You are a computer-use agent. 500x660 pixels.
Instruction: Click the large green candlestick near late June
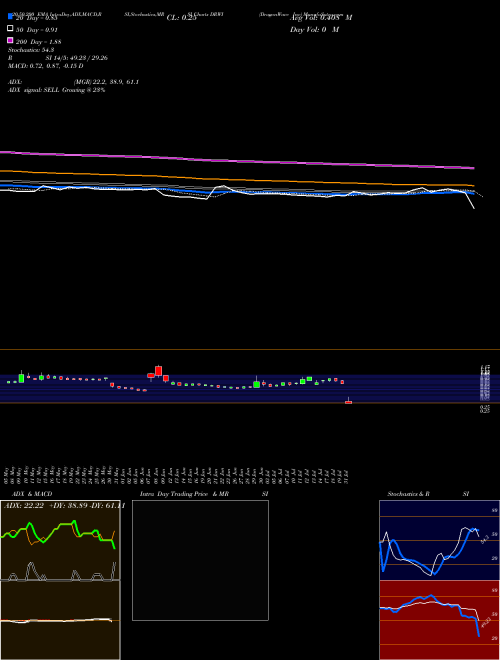coord(256,384)
